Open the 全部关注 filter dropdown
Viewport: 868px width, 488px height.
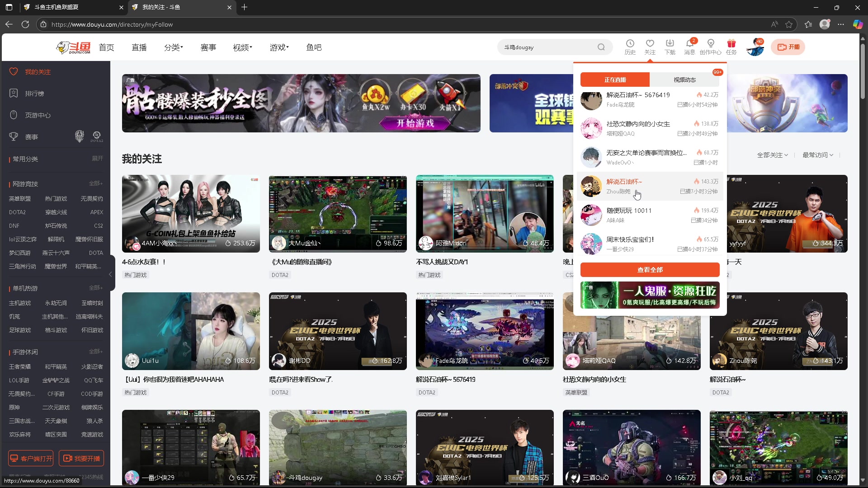tap(773, 155)
